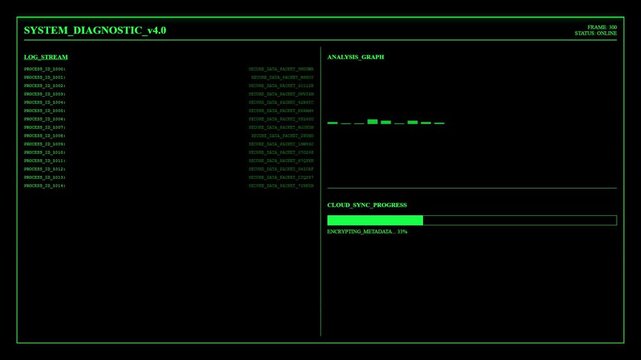The width and height of the screenshot is (641, 360).
Task: Select log entry PROCESS_ID_1011
Action: click(169, 161)
